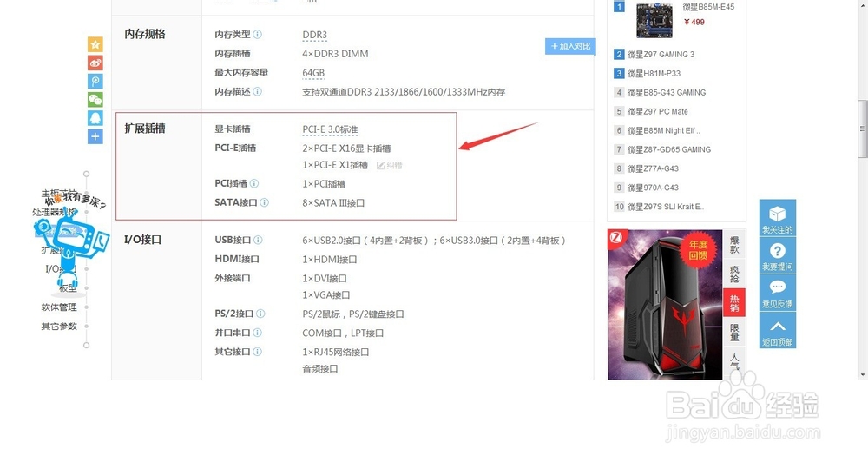
Task: Jump to 软件管理 section in side nav
Action: [59, 307]
